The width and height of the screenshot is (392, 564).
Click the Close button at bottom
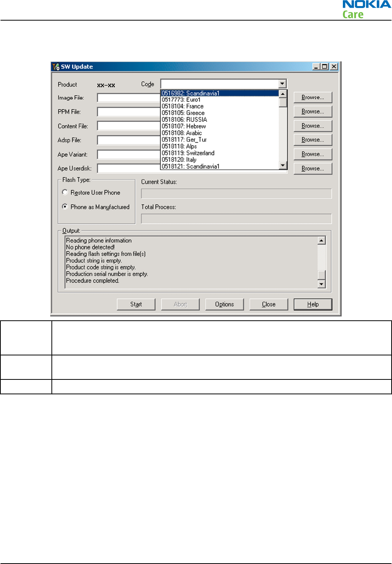[x=269, y=304]
